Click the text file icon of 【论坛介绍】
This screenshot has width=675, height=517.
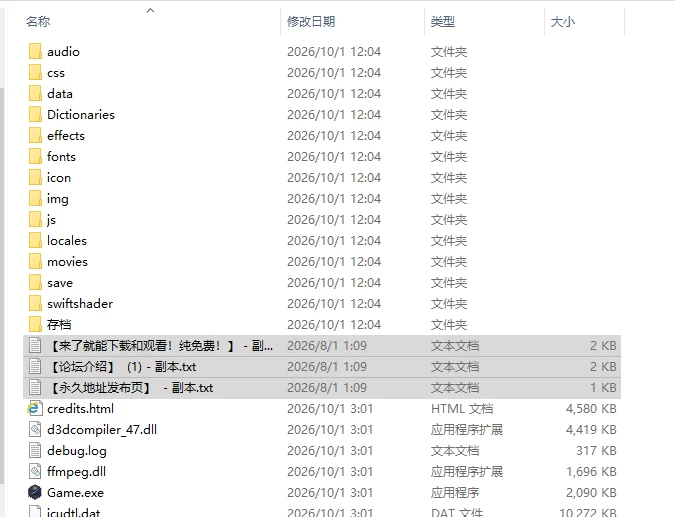pos(35,367)
